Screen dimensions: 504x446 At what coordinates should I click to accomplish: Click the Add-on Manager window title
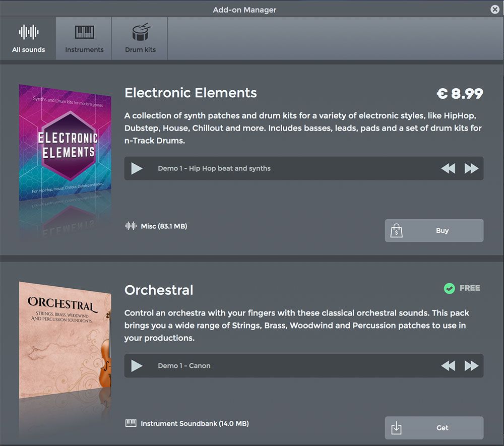[x=244, y=10]
